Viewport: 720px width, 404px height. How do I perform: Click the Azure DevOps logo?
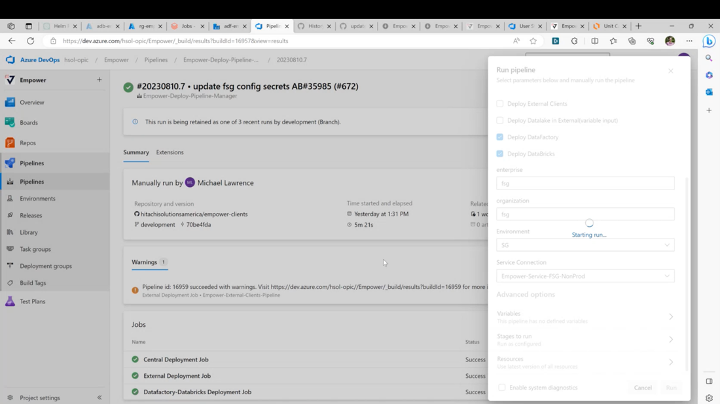pyautogui.click(x=10, y=60)
